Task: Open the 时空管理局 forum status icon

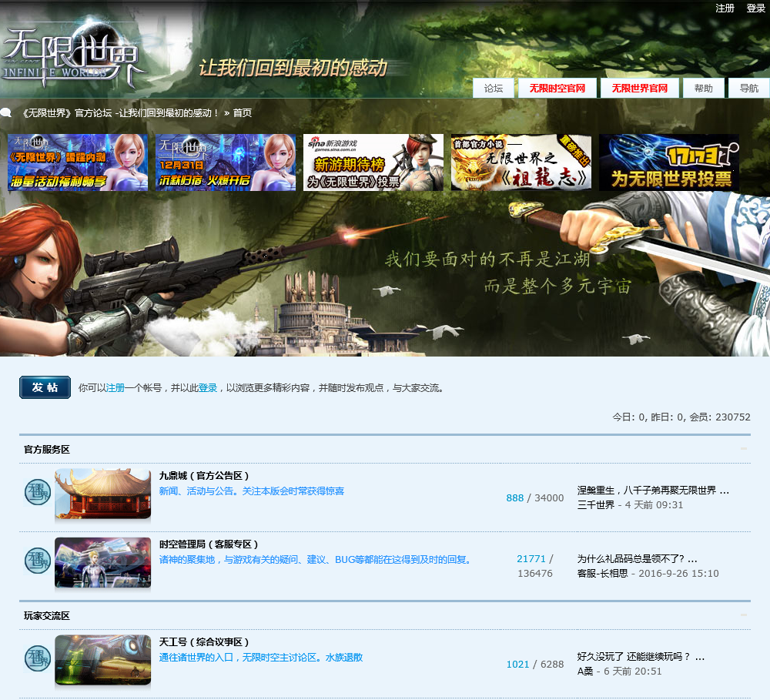Action: [37, 561]
